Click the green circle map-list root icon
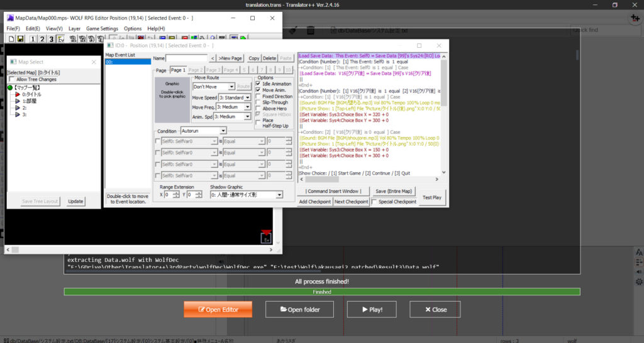The image size is (644, 343). [10, 88]
